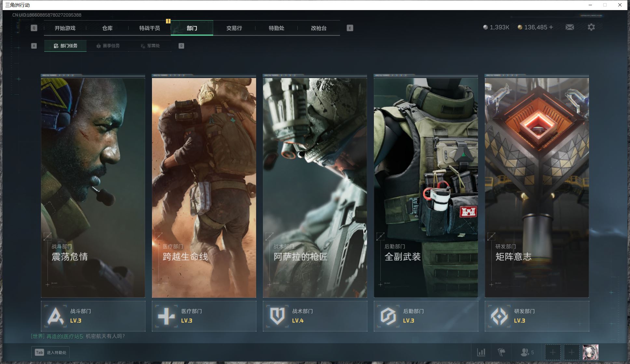The height and width of the screenshot is (364, 630).
Task: Open settings gear icon
Action: point(591,27)
